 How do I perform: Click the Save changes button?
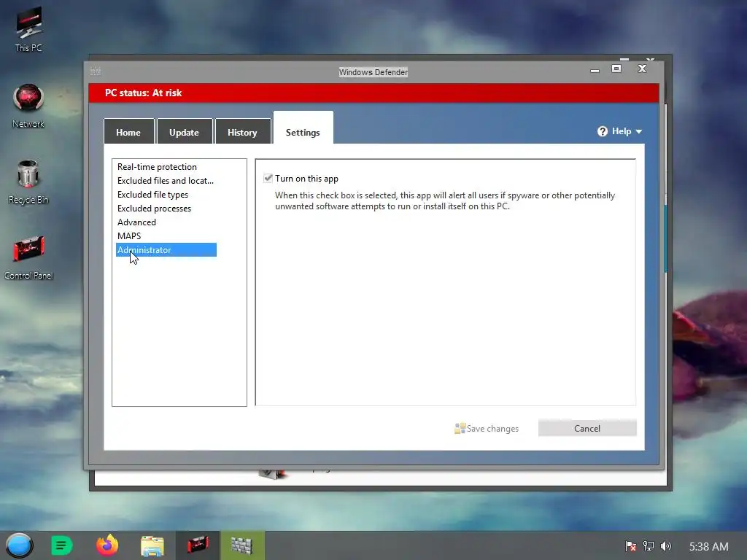(x=487, y=428)
